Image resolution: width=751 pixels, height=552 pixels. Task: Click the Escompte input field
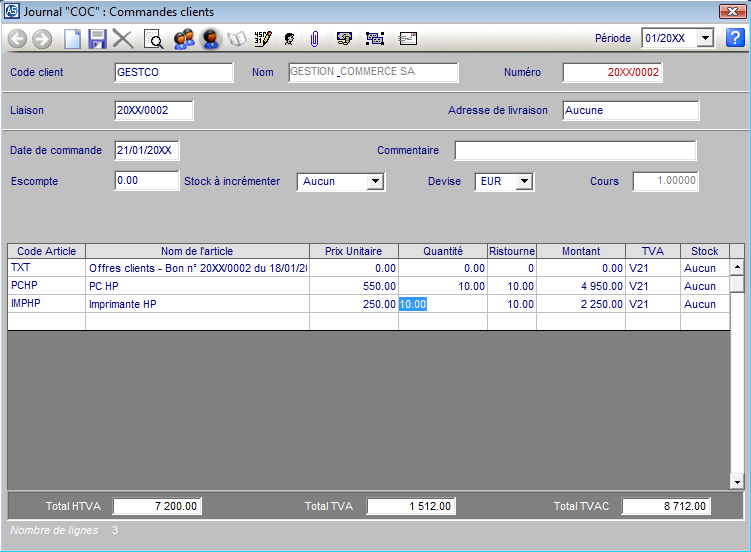click(x=146, y=181)
